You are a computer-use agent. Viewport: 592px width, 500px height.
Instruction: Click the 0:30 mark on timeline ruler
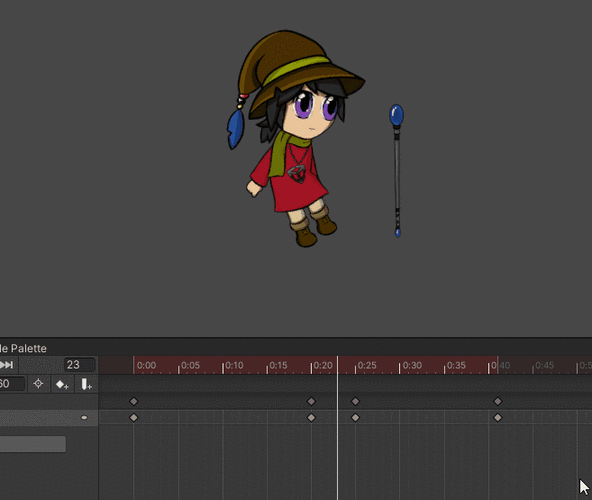tap(412, 366)
